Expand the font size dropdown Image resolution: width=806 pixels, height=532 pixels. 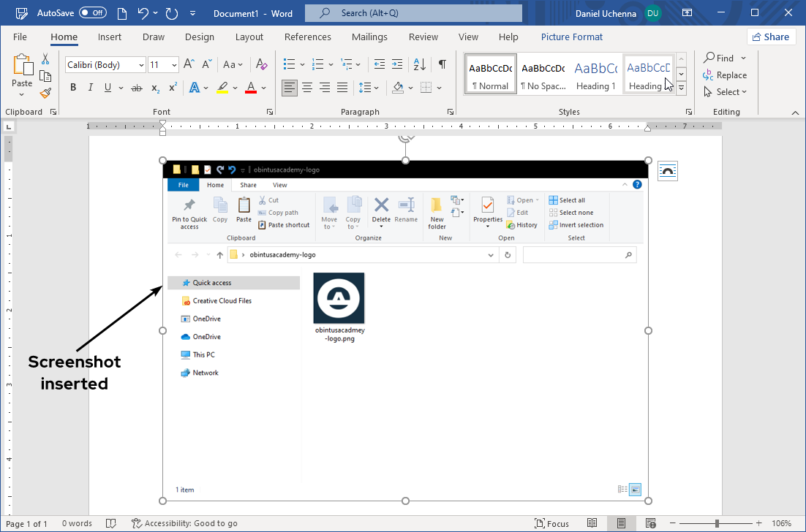point(174,65)
